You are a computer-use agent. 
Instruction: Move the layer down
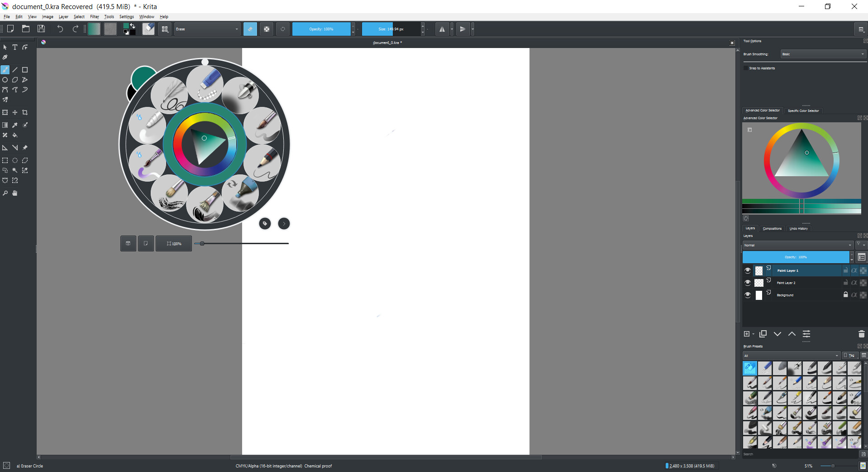pos(777,334)
